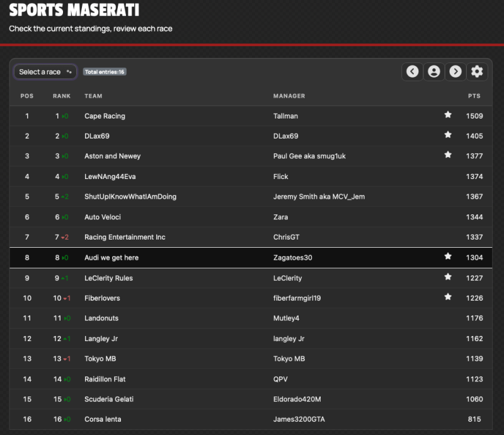Click rank change indicator for Racing Entertainment Inc
504x435 pixels.
[65, 237]
